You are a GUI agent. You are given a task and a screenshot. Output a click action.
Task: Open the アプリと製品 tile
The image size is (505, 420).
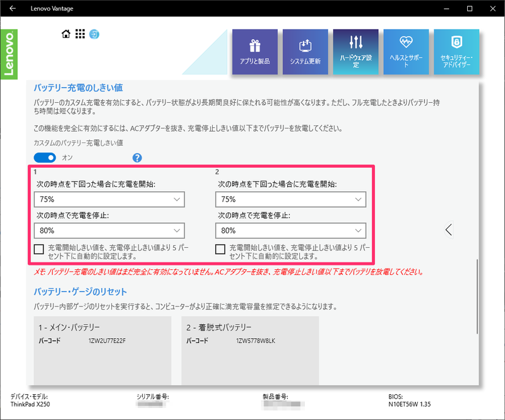point(255,52)
